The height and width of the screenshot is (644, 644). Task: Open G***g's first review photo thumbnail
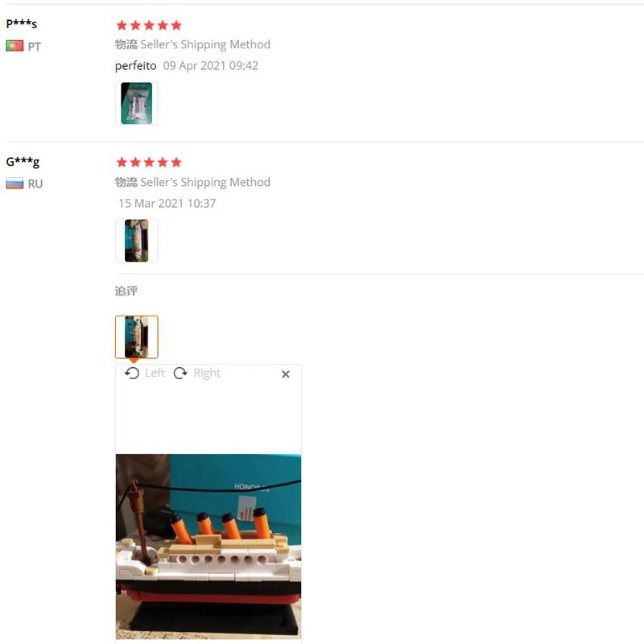pyautogui.click(x=136, y=241)
